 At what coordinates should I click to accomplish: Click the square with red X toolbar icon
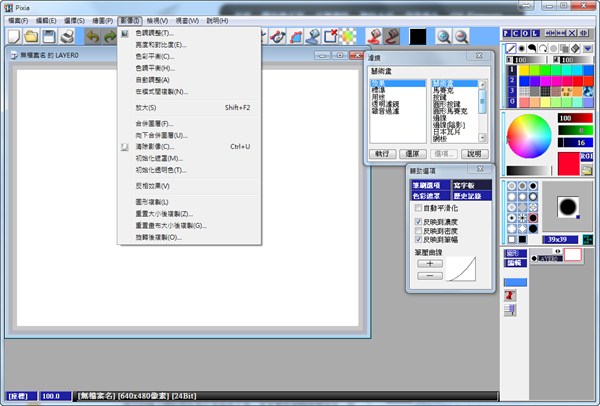331,37
